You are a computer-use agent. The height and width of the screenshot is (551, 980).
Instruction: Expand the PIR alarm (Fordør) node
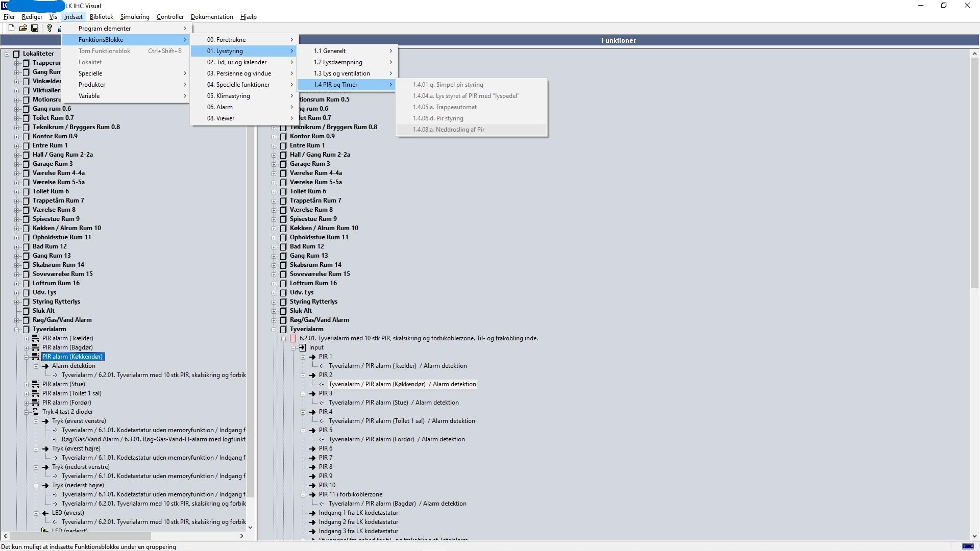click(27, 403)
